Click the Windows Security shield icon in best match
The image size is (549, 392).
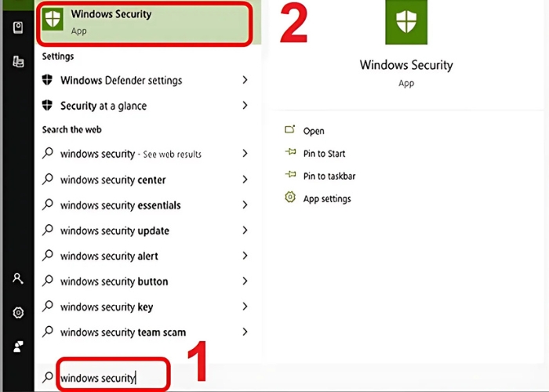[x=54, y=21]
